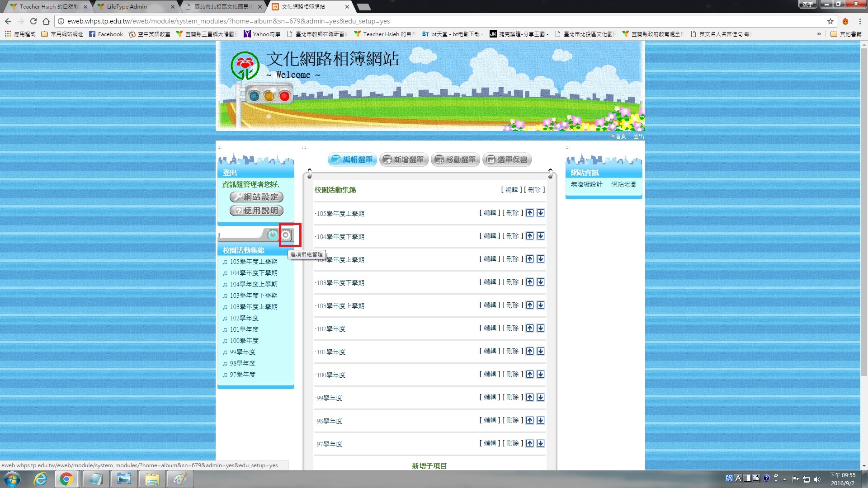This screenshot has width=868, height=488.
Task: Click the 網站設定 button
Action: [256, 197]
